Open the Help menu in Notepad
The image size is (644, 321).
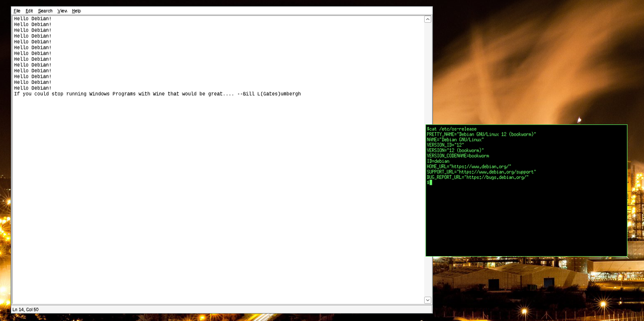[76, 11]
